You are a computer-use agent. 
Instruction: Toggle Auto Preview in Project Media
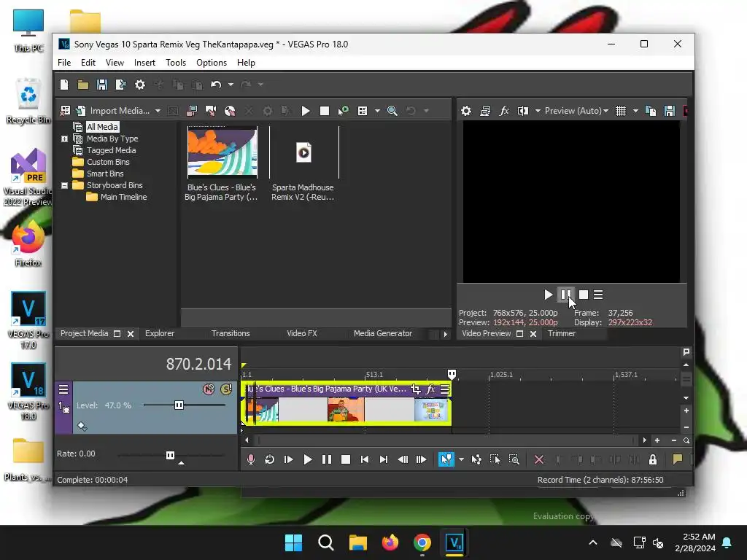[x=344, y=111]
